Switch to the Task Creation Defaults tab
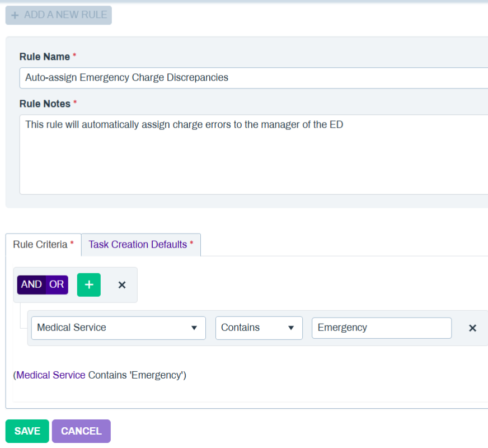The image size is (488, 448). point(140,245)
